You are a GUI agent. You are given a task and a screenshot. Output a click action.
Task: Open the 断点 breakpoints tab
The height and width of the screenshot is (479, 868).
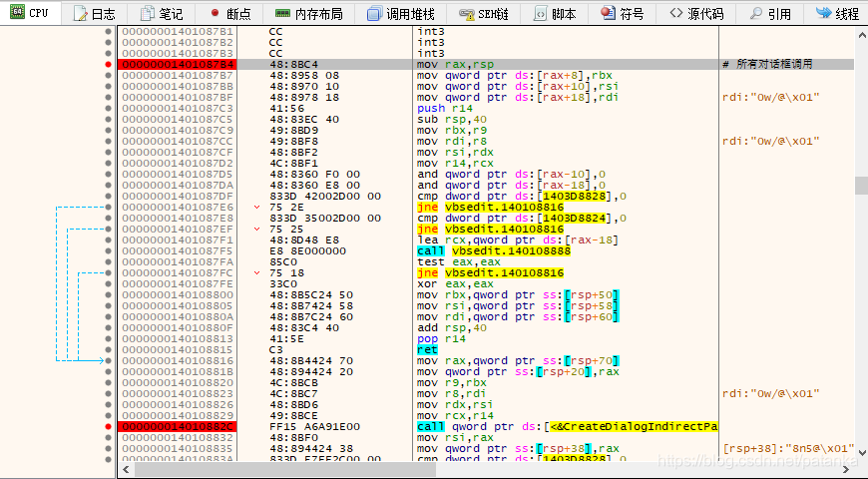pyautogui.click(x=229, y=13)
